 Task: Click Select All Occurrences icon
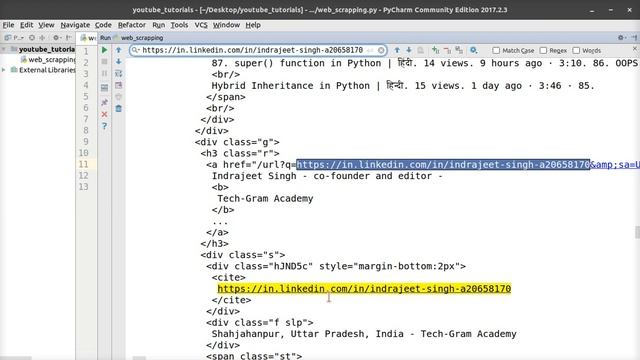point(459,50)
